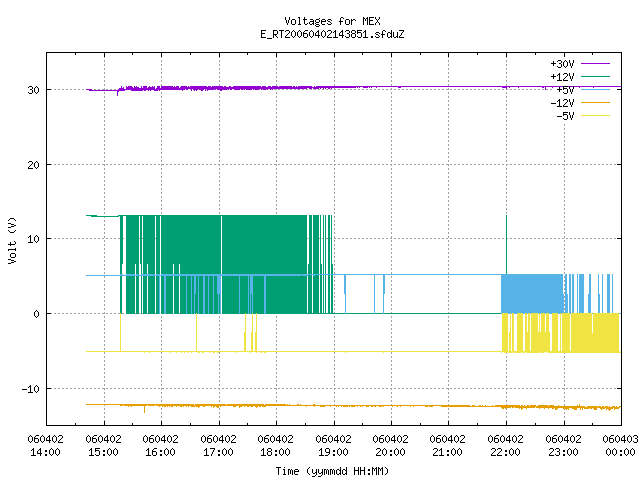
Task: Click the green +12V spike at 22:00
Action: (507, 244)
